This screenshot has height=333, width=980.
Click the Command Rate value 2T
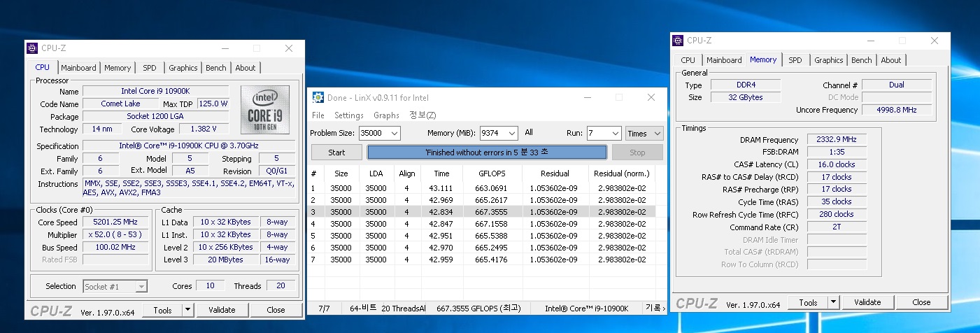point(837,227)
